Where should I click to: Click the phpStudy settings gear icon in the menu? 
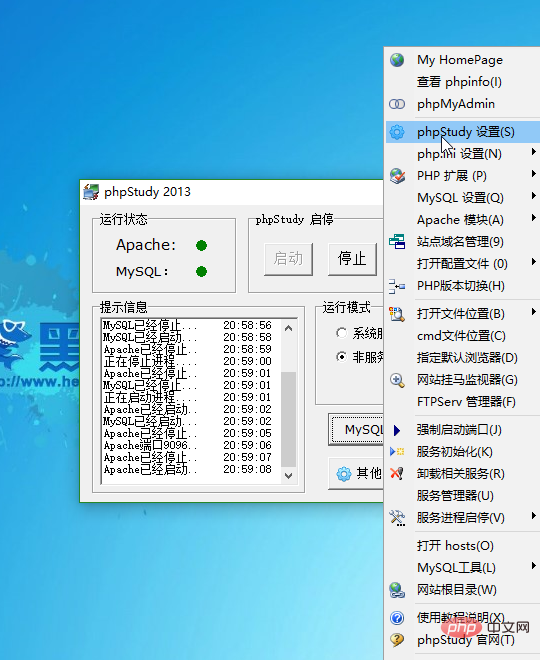(x=397, y=132)
